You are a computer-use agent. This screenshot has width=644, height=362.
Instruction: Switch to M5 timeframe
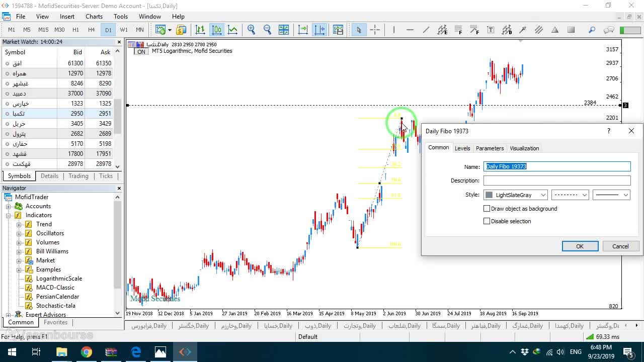click(x=27, y=30)
